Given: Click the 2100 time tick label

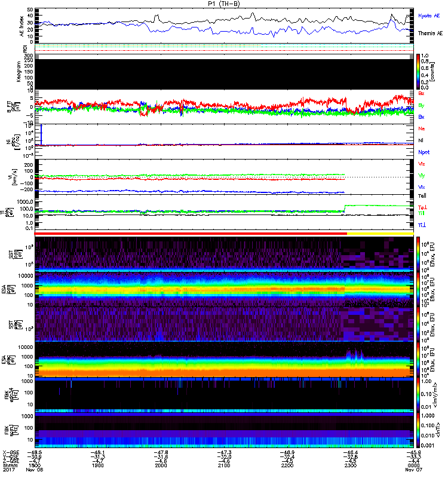Looking at the screenshot, I should (x=224, y=465).
